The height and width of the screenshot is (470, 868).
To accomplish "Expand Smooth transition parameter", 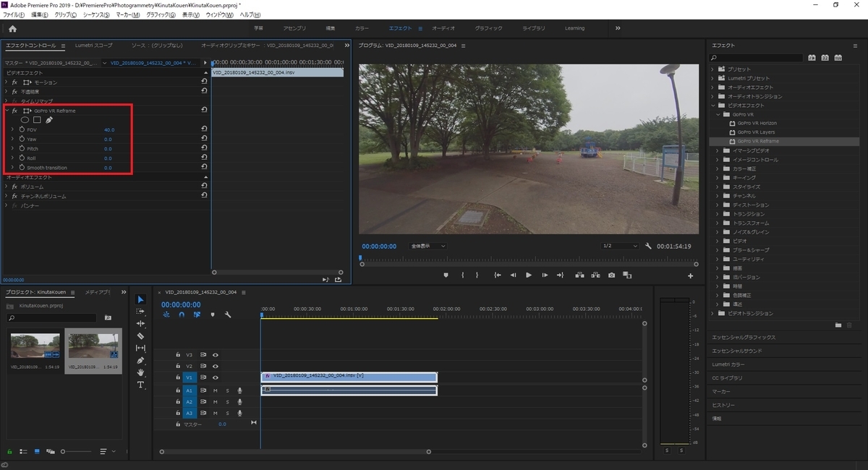I will (12, 167).
